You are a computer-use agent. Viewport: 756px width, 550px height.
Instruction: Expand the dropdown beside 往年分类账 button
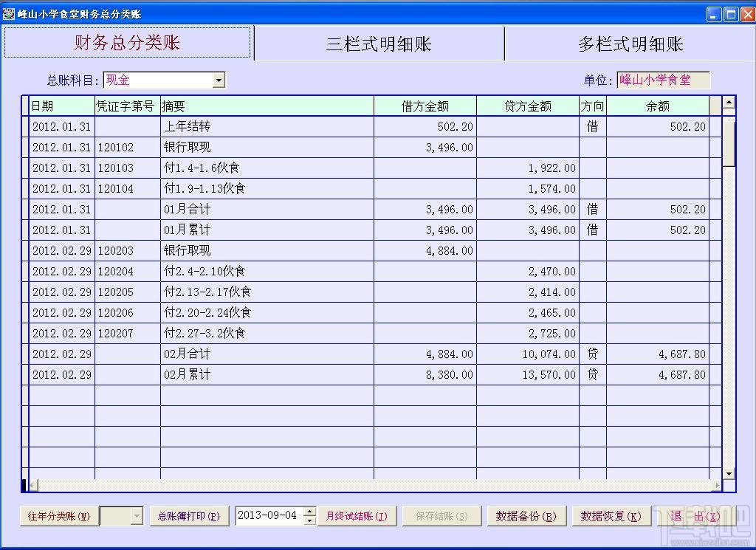(137, 516)
